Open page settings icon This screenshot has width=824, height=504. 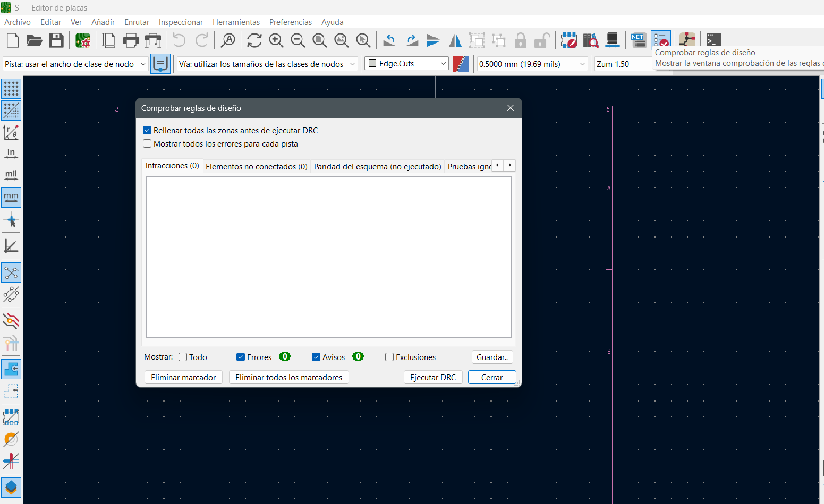(108, 40)
